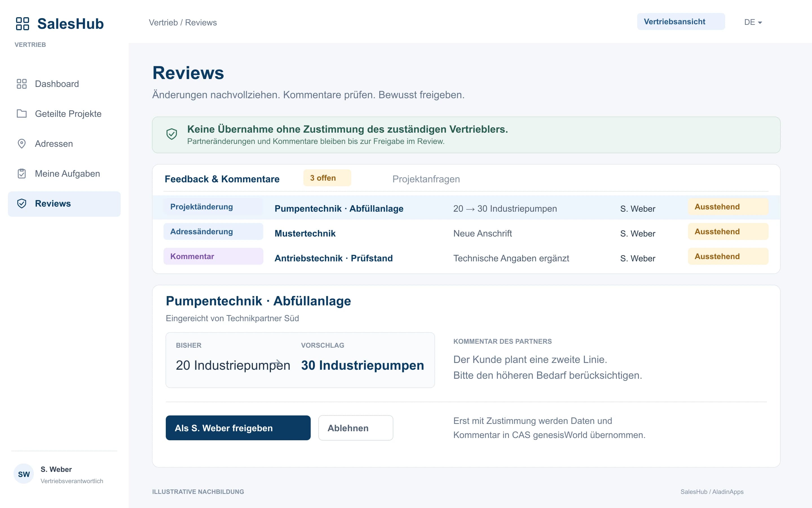Click the Ablehnen button
This screenshot has height=508, width=812.
(x=355, y=428)
